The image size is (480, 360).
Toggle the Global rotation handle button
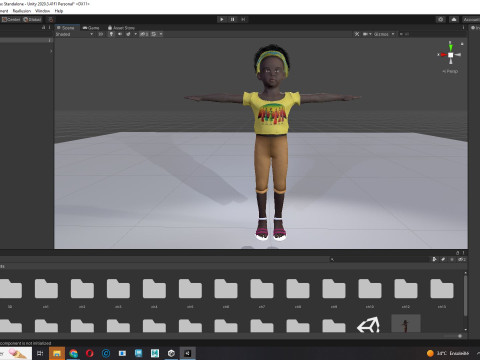click(x=32, y=19)
